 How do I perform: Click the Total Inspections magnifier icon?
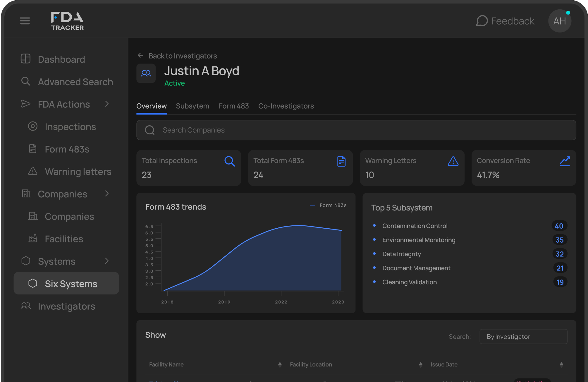[230, 161]
